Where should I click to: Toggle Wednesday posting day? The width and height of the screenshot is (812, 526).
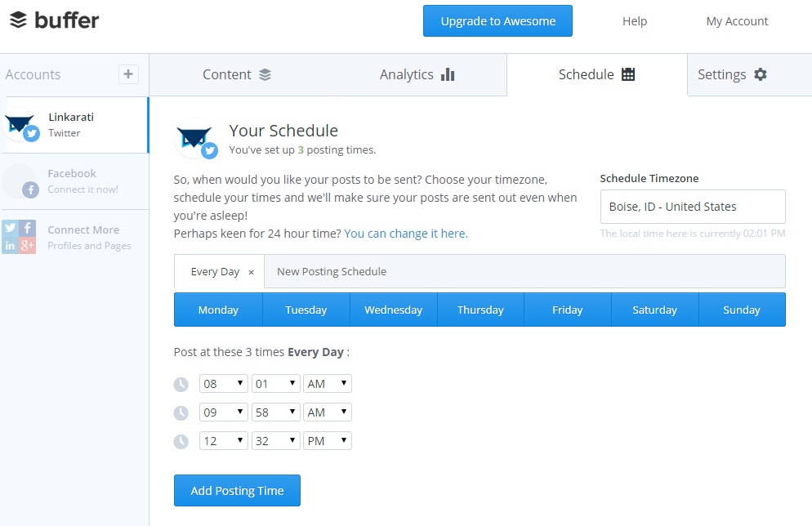pos(393,310)
